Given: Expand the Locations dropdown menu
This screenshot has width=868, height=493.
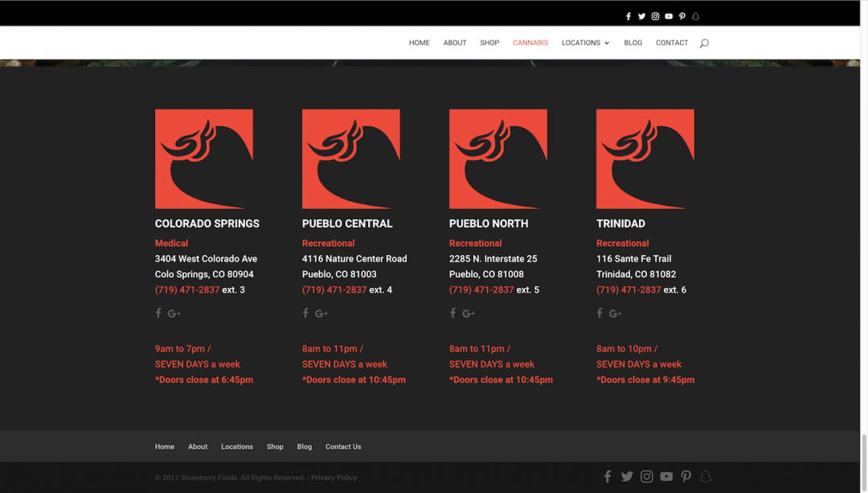Looking at the screenshot, I should coord(585,43).
